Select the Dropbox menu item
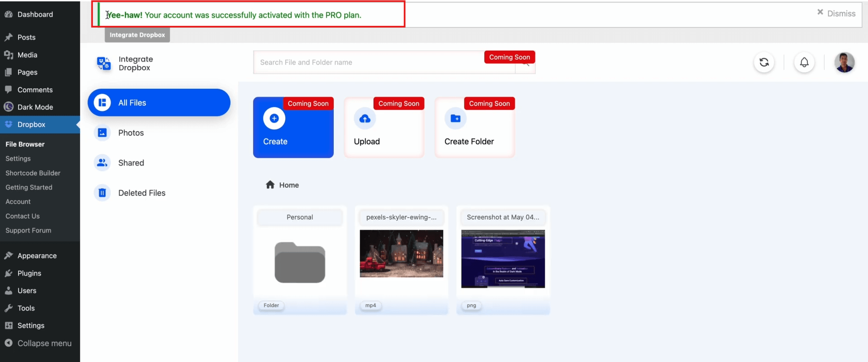The image size is (868, 362). (x=40, y=124)
